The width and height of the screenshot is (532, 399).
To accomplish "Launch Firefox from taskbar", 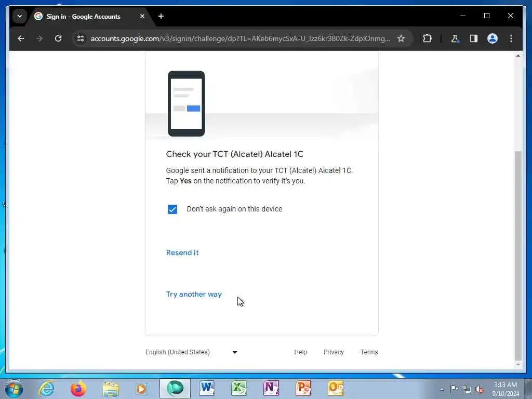I will click(x=78, y=389).
